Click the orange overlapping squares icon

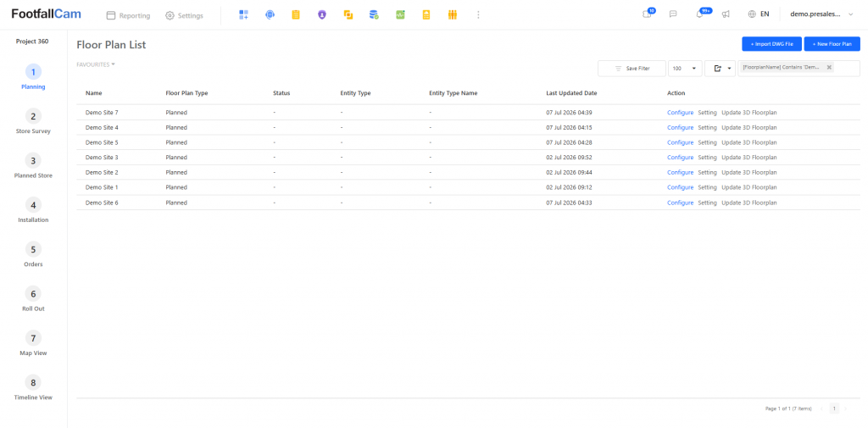pyautogui.click(x=348, y=15)
